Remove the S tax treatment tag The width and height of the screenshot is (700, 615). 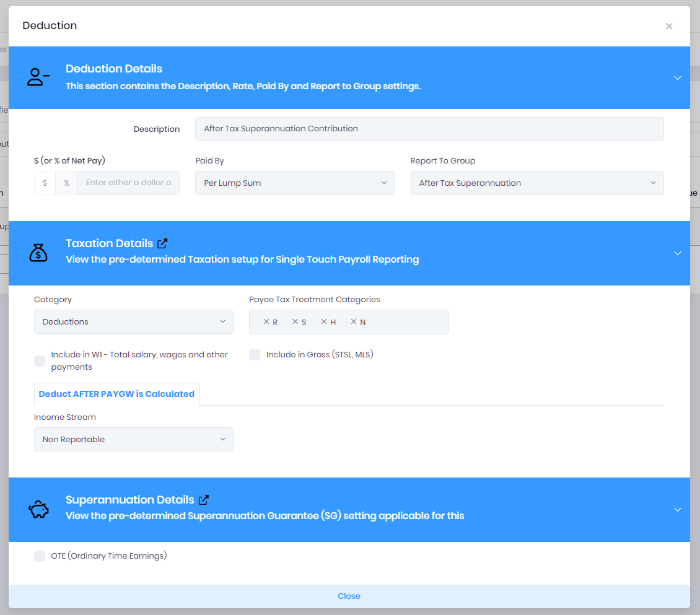coord(295,321)
